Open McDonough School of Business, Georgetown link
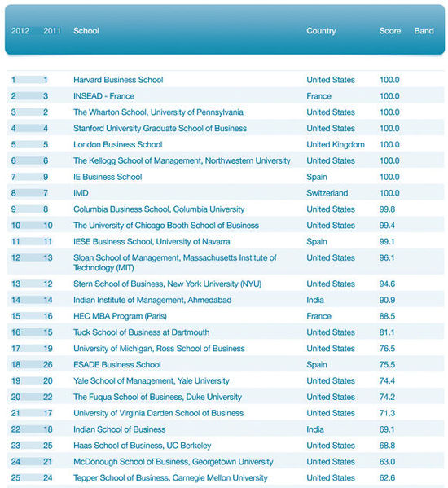Image resolution: width=448 pixels, height=488 pixels. (x=173, y=462)
